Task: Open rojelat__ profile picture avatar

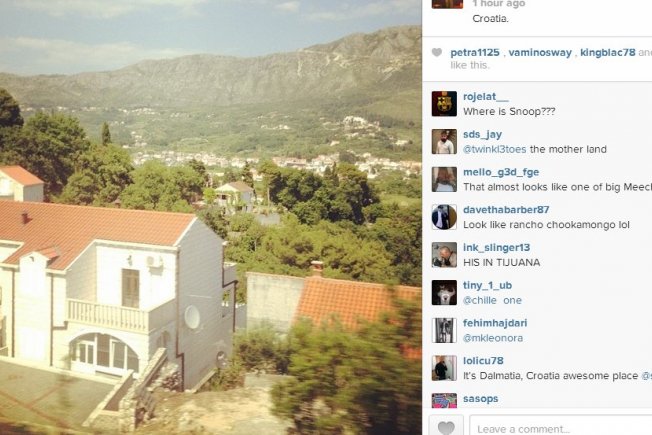Action: pos(444,104)
